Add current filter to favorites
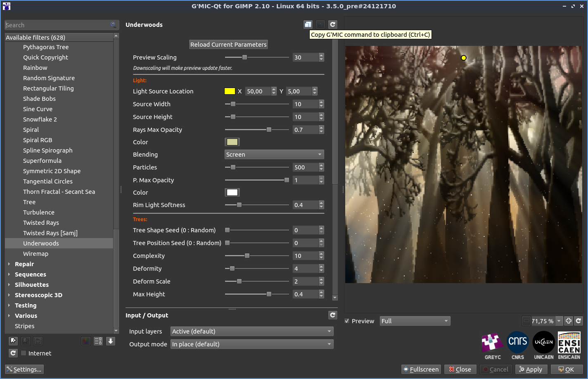This screenshot has width=588, height=379. (13, 341)
